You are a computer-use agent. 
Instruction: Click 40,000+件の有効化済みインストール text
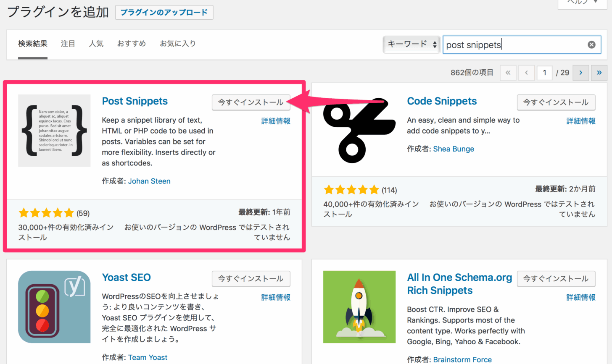coord(371,209)
